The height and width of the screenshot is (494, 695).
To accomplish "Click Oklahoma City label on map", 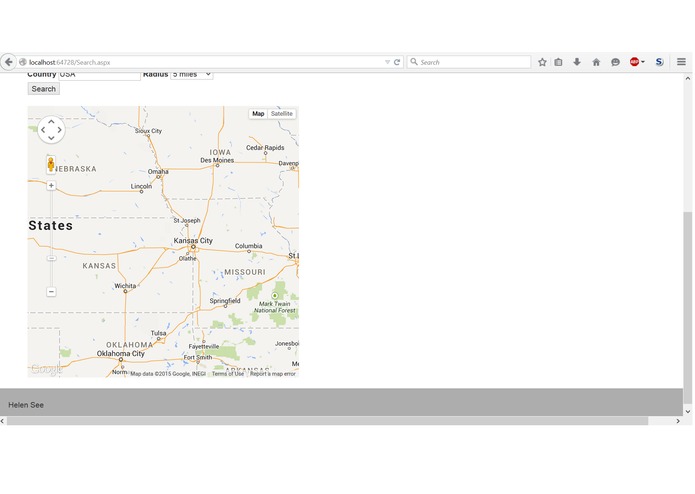I will pos(121,354).
